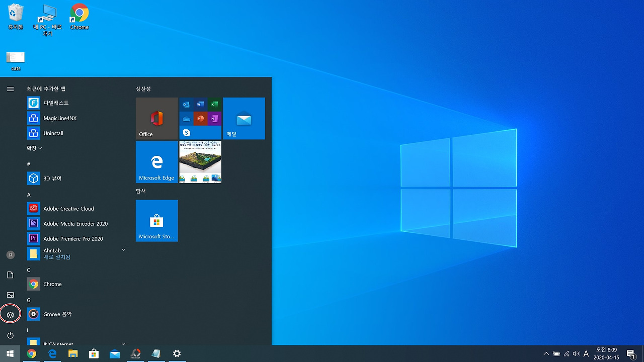Show hidden system tray icons
This screenshot has width=644, height=362.
(546, 353)
